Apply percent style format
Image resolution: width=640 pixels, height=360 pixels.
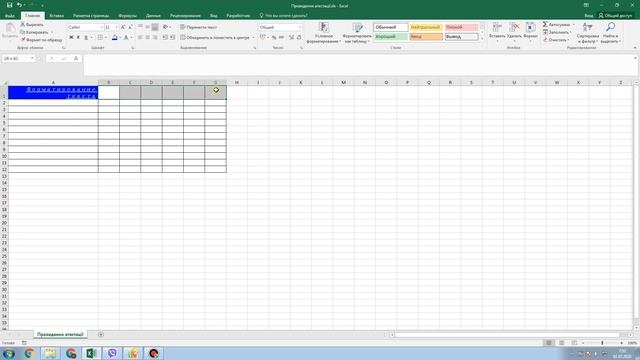[274, 37]
